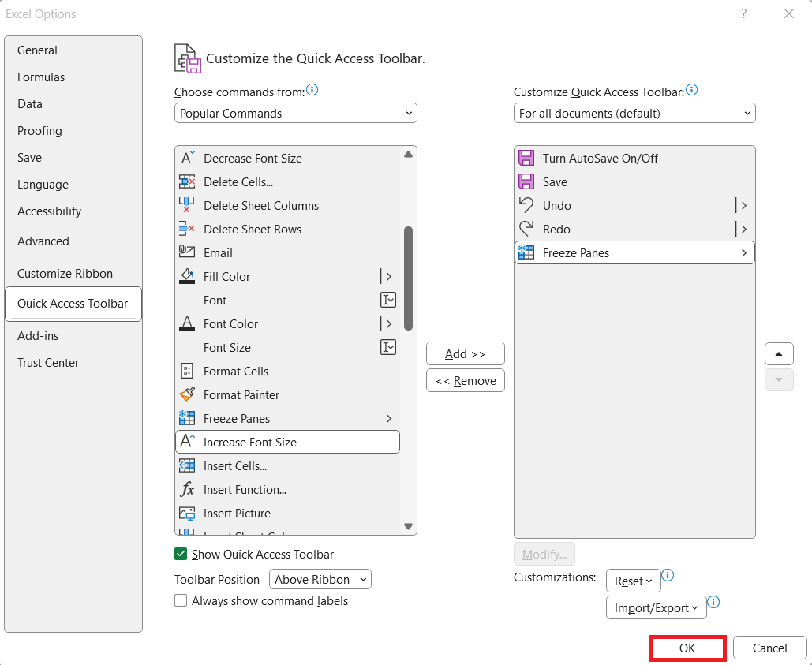The width and height of the screenshot is (812, 665).
Task: Close the Excel Options dialog
Action: 789,13
